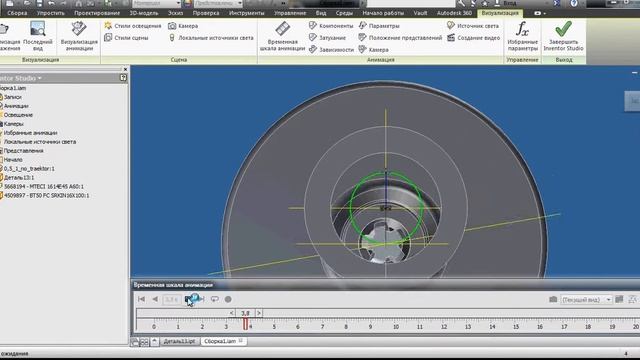Switch to Проектирование ribbon tab
640x360 pixels.
97,13
